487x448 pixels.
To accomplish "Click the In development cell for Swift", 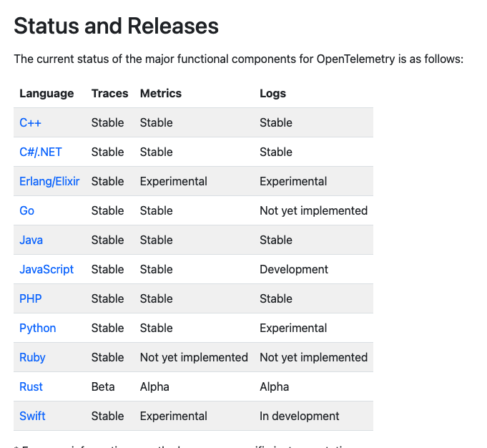I will click(x=300, y=416).
